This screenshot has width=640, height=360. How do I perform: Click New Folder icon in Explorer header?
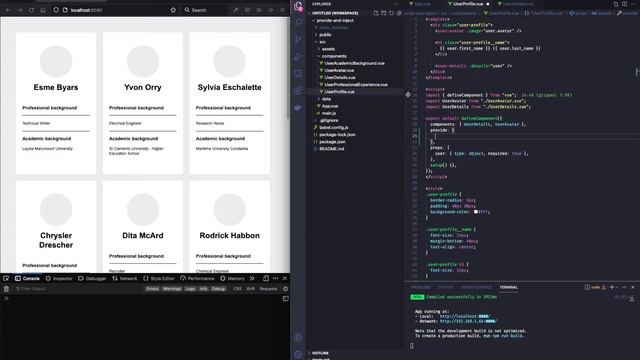click(384, 13)
